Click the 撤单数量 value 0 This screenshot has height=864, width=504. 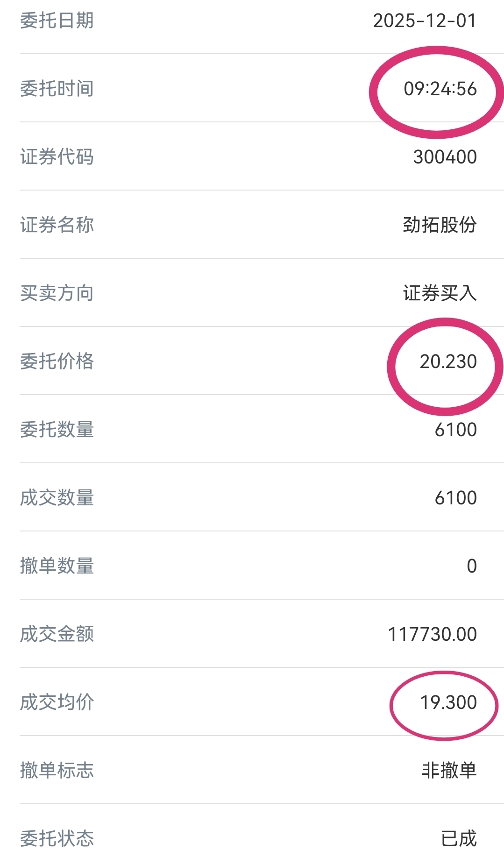[472, 566]
